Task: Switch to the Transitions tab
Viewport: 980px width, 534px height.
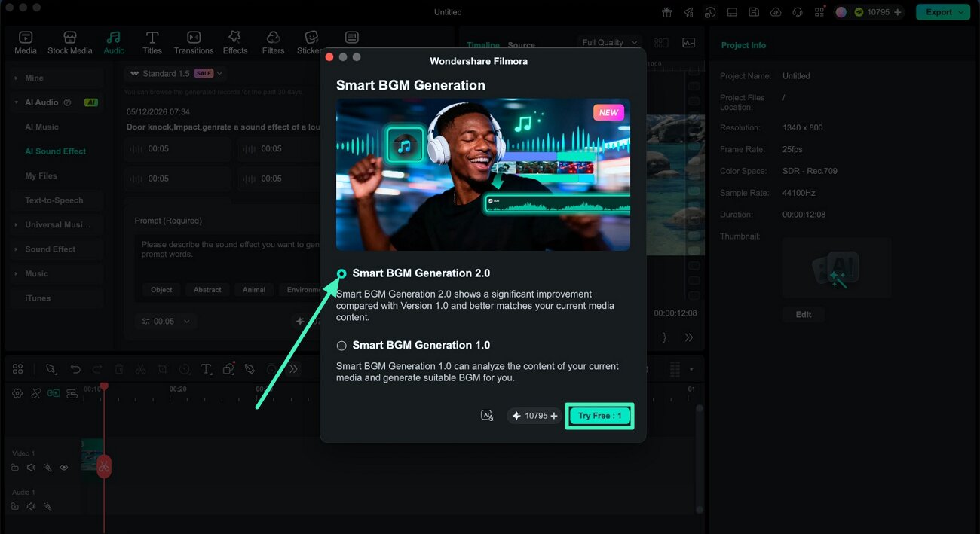Action: (194, 43)
